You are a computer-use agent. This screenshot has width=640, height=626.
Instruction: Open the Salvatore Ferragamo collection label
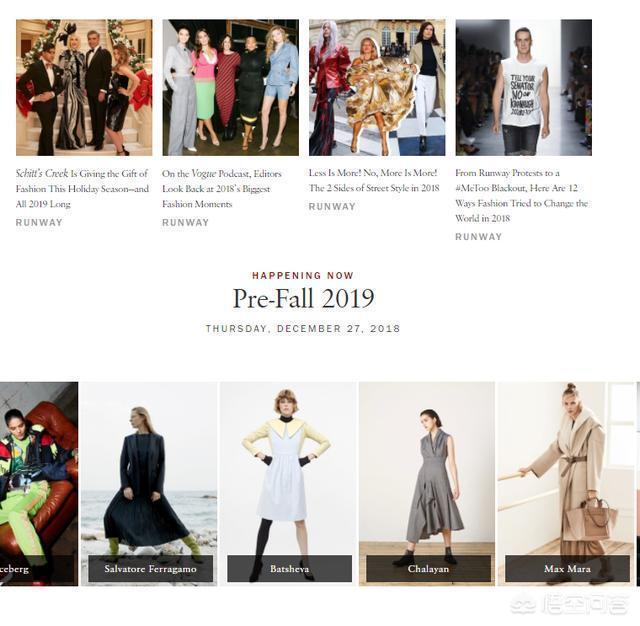[151, 568]
